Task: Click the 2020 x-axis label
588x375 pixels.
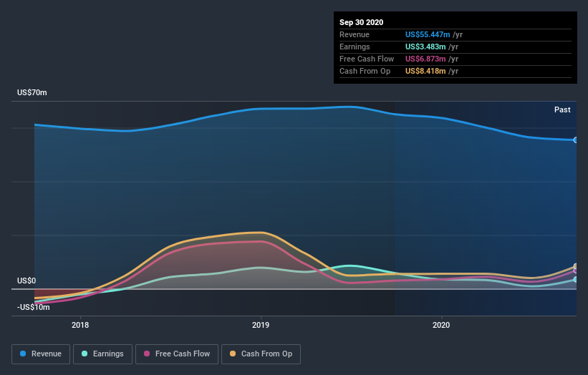Action: pos(441,325)
